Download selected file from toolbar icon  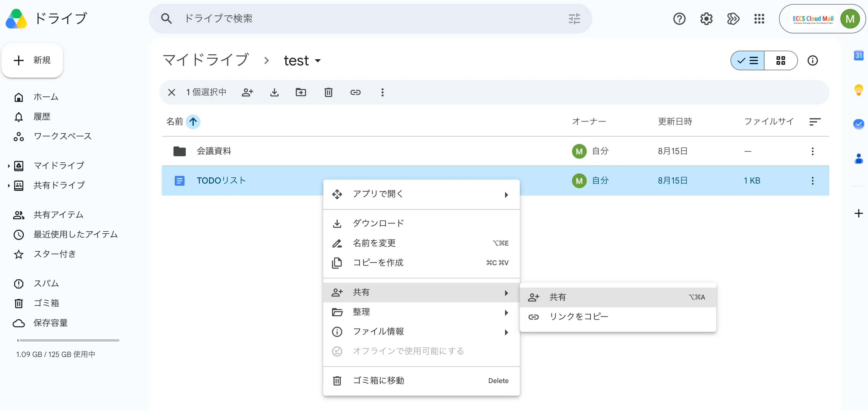(274, 92)
